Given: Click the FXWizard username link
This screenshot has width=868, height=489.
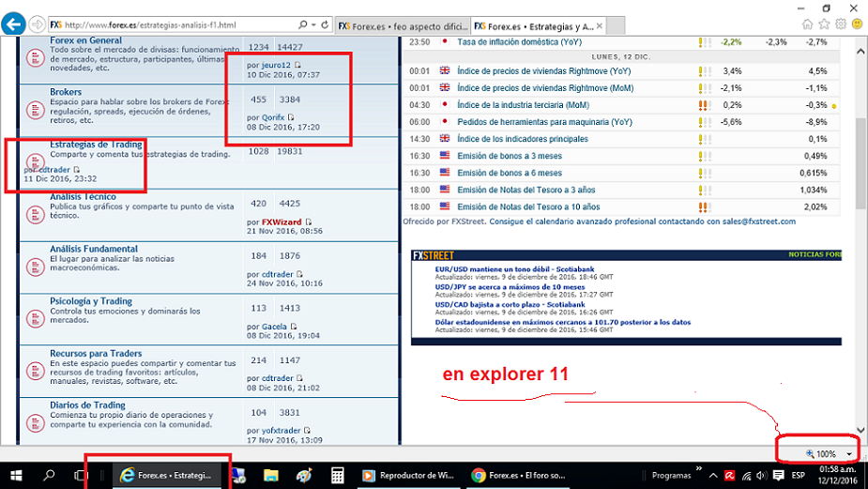Looking at the screenshot, I should [281, 221].
